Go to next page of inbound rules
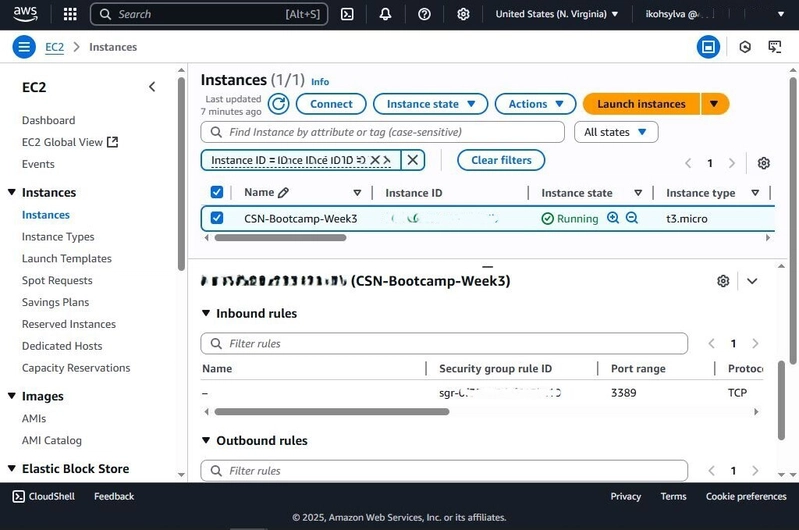This screenshot has width=799, height=530. coord(755,343)
